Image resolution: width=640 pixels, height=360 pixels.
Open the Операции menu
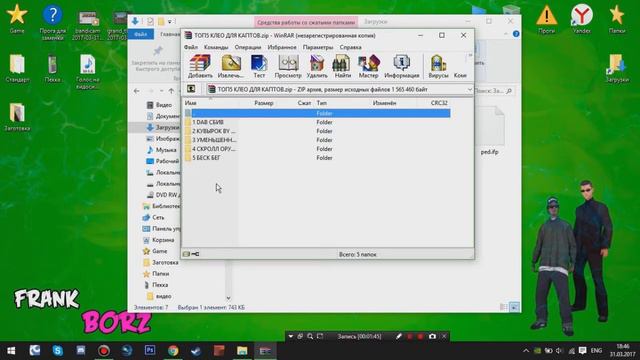pyautogui.click(x=248, y=47)
